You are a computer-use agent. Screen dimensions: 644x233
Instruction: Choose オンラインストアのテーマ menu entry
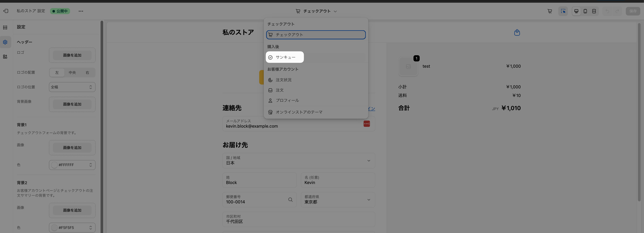[x=299, y=112]
